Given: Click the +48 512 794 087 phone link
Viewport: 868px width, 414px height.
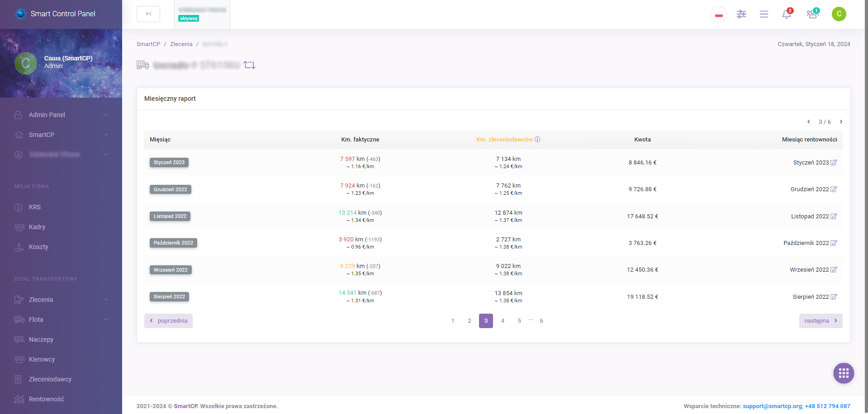Looking at the screenshot, I should click(827, 406).
